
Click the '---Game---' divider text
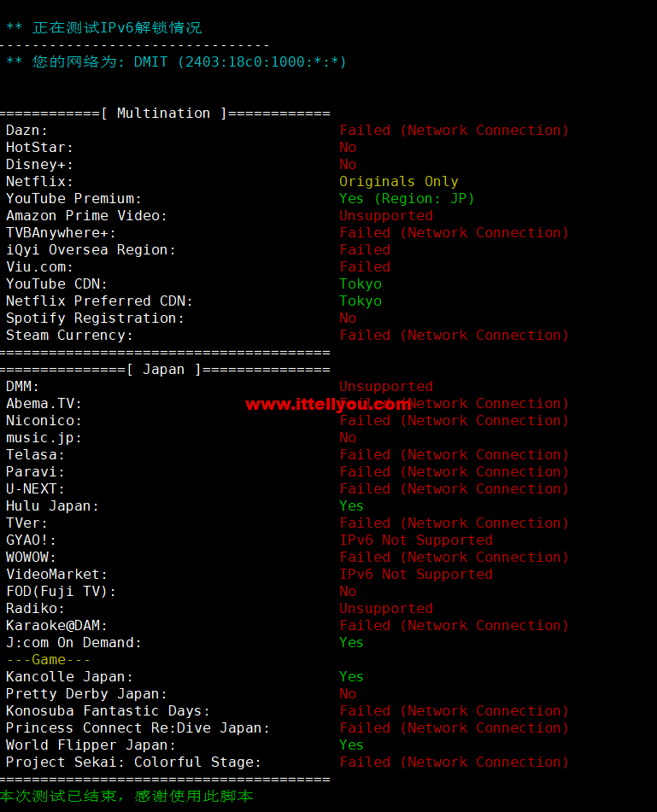[x=48, y=660]
